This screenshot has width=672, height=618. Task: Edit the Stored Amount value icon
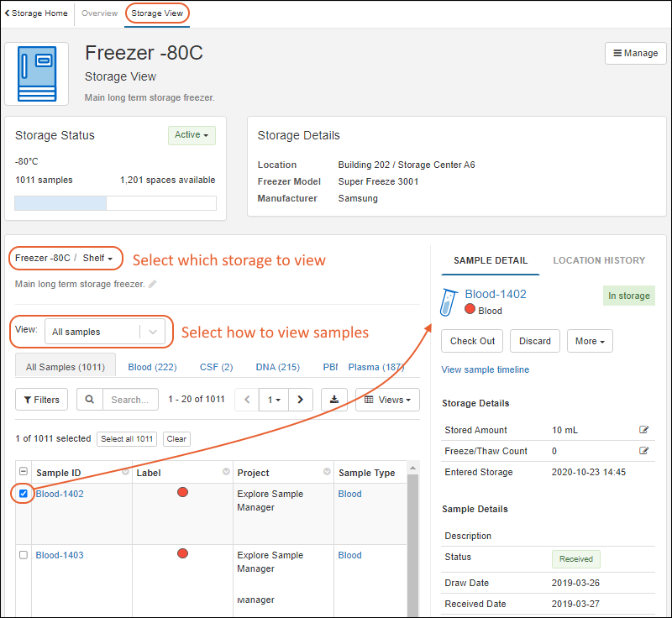click(x=643, y=430)
